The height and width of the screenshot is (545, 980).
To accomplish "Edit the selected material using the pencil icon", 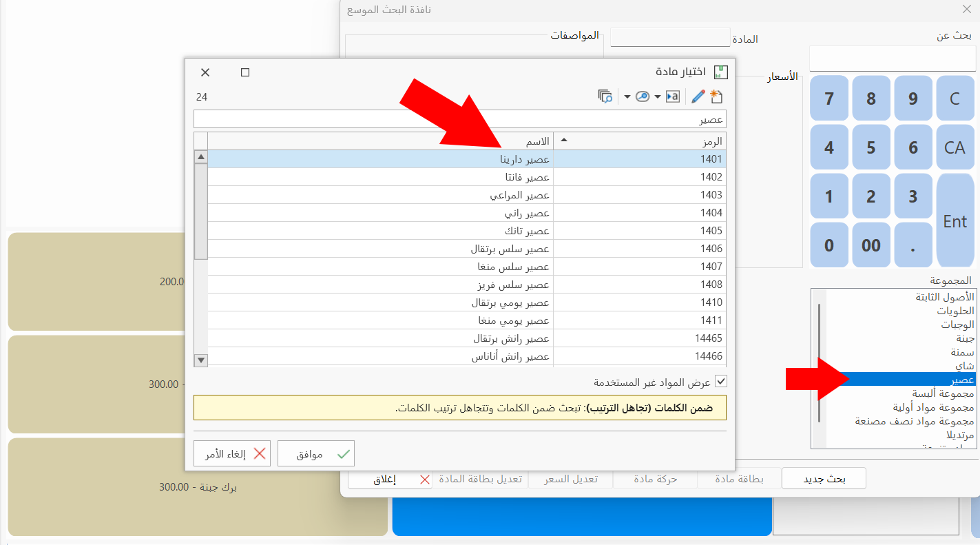I will 697,96.
